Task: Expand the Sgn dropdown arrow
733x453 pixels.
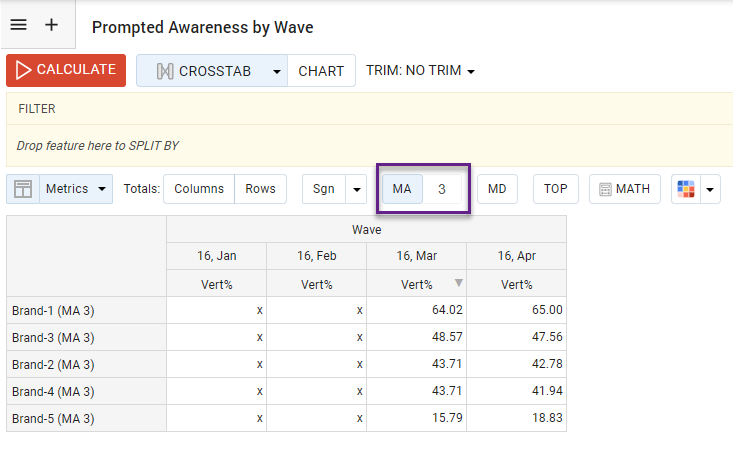Action: click(x=357, y=189)
